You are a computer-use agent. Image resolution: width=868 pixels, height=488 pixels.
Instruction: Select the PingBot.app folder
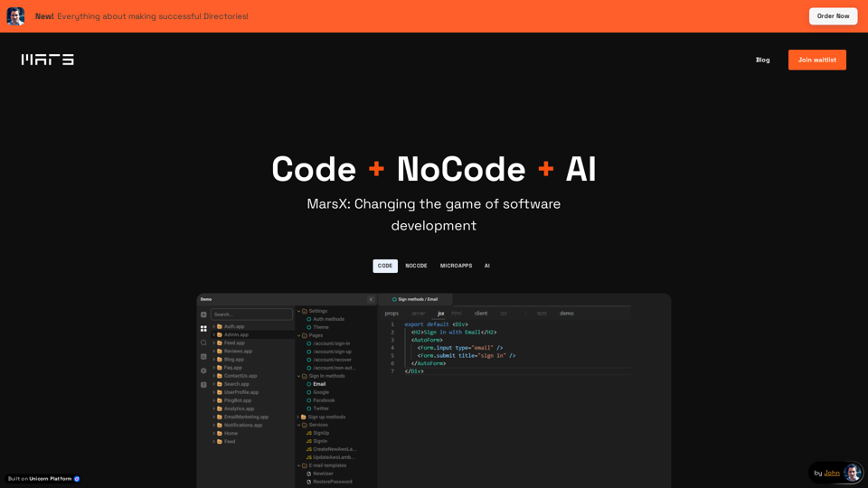(238, 400)
